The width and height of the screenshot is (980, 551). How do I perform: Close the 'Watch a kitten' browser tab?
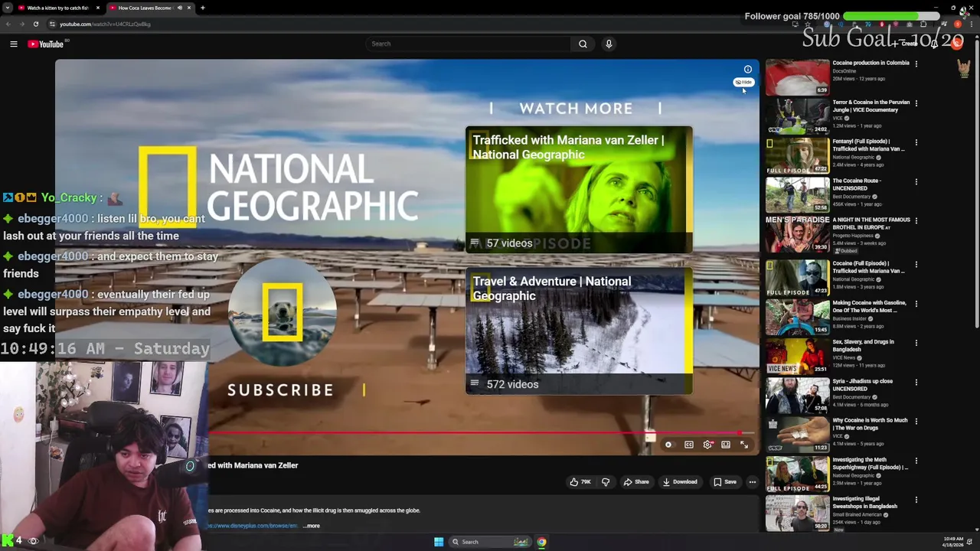(98, 8)
